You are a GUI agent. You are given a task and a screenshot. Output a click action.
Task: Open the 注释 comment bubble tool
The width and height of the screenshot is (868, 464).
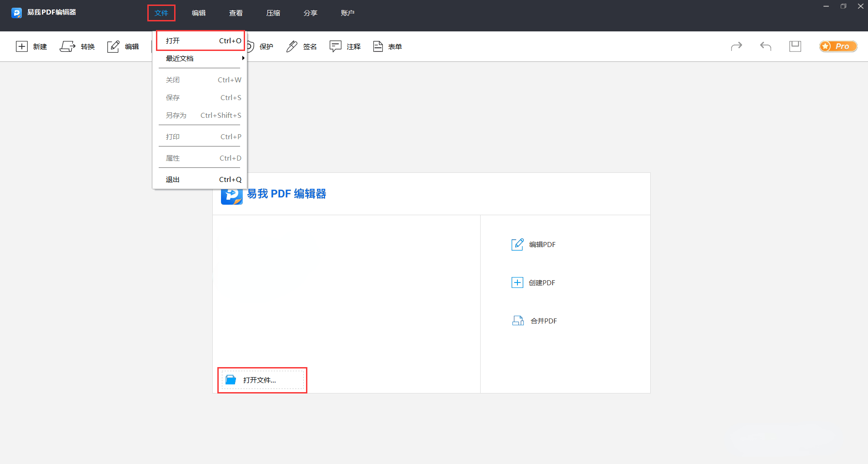tap(336, 46)
